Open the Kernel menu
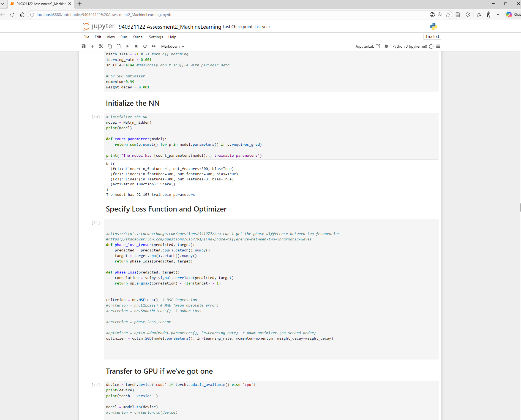This screenshot has width=521, height=420. (138, 37)
